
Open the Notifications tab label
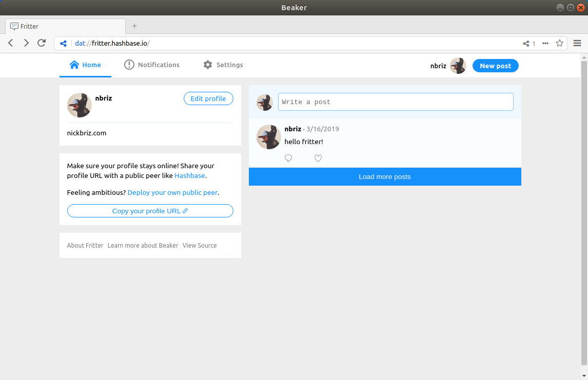[159, 65]
